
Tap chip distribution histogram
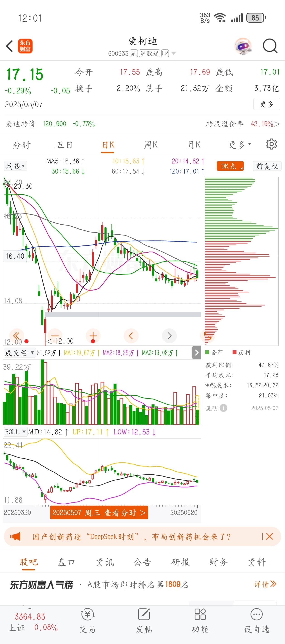242,261
